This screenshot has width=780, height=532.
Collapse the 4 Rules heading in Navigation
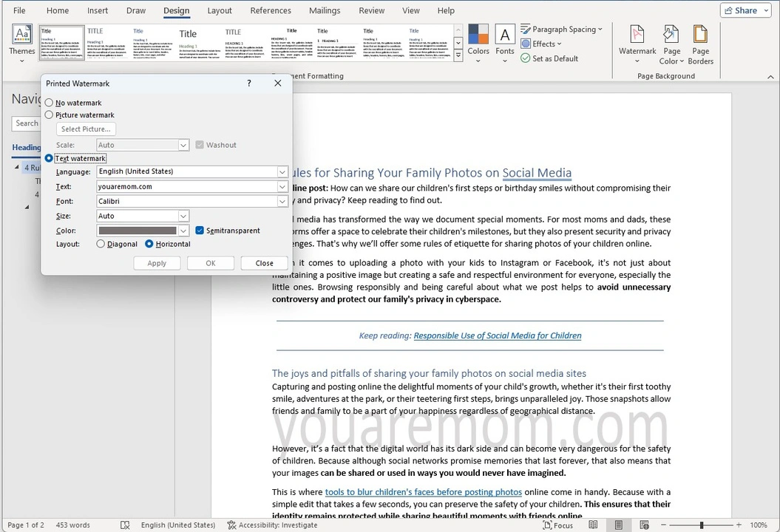pyautogui.click(x=17, y=168)
